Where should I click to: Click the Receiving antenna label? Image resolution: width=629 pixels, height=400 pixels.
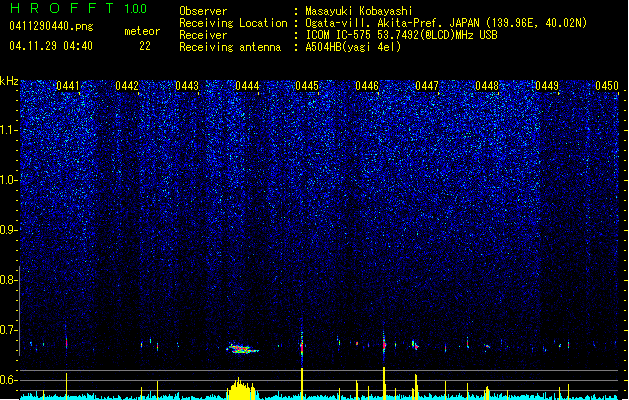tap(230, 47)
